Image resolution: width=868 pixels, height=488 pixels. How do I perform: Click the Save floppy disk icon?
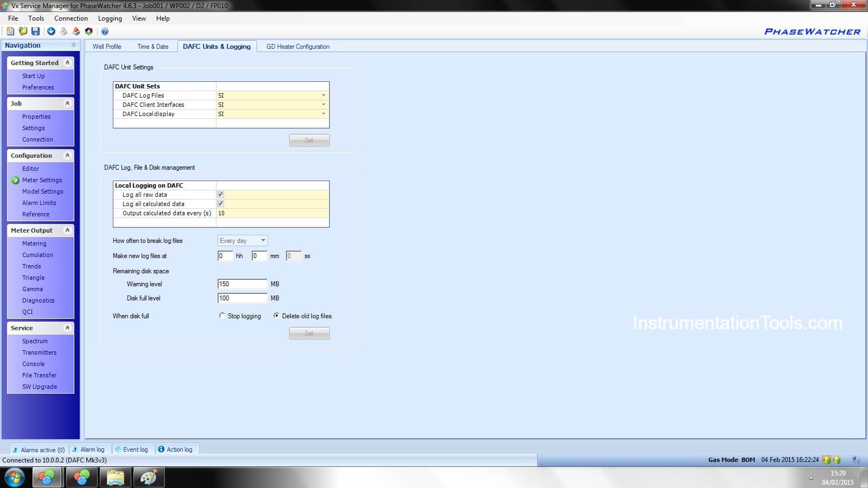(35, 31)
